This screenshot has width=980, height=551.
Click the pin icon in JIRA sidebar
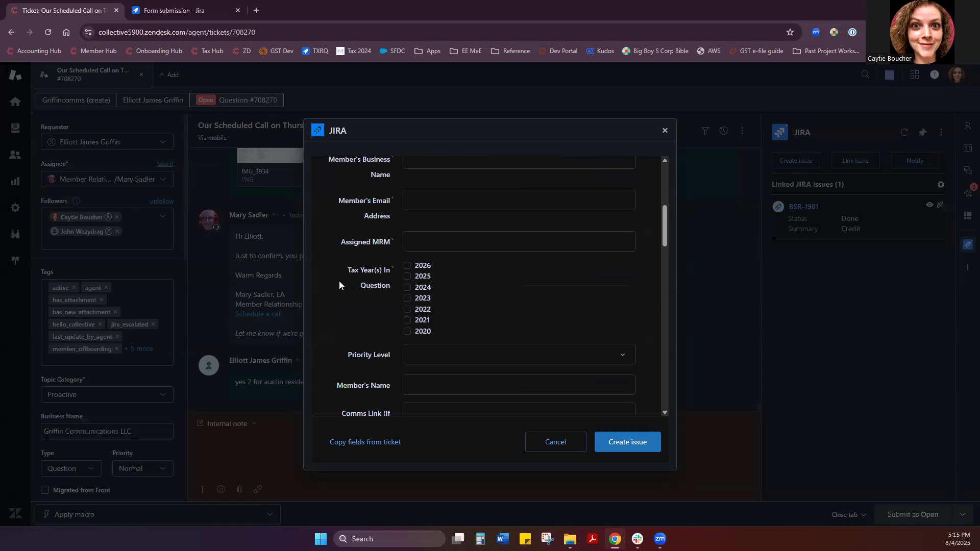pyautogui.click(x=922, y=132)
